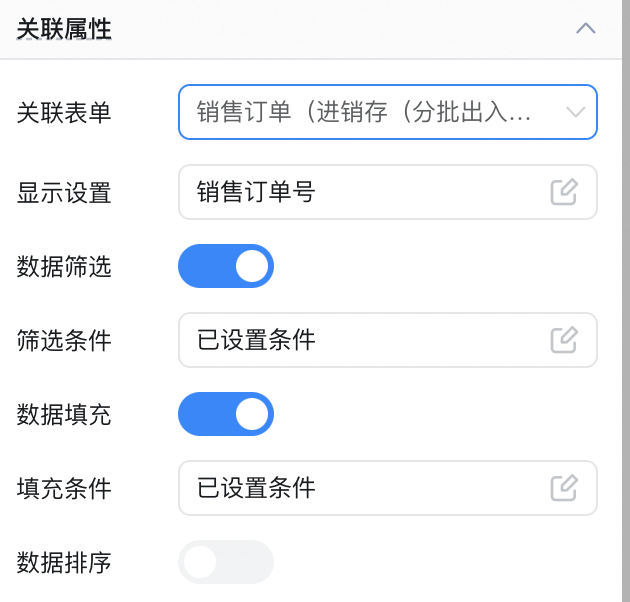Enable the 数据排序 switch

(226, 562)
